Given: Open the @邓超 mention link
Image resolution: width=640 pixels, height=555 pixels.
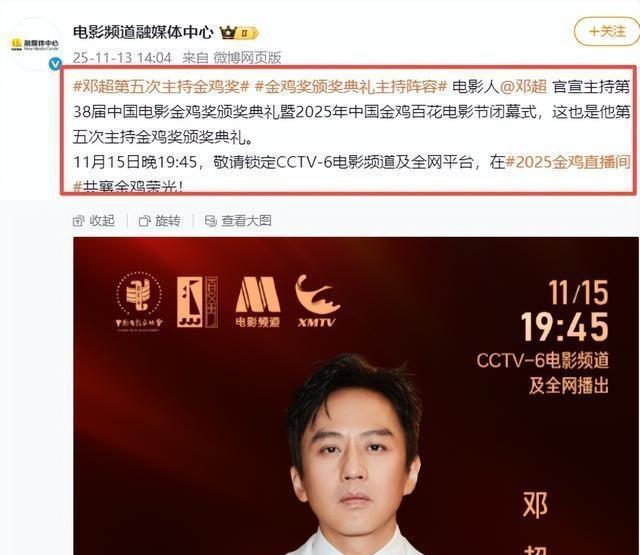Looking at the screenshot, I should (x=523, y=87).
